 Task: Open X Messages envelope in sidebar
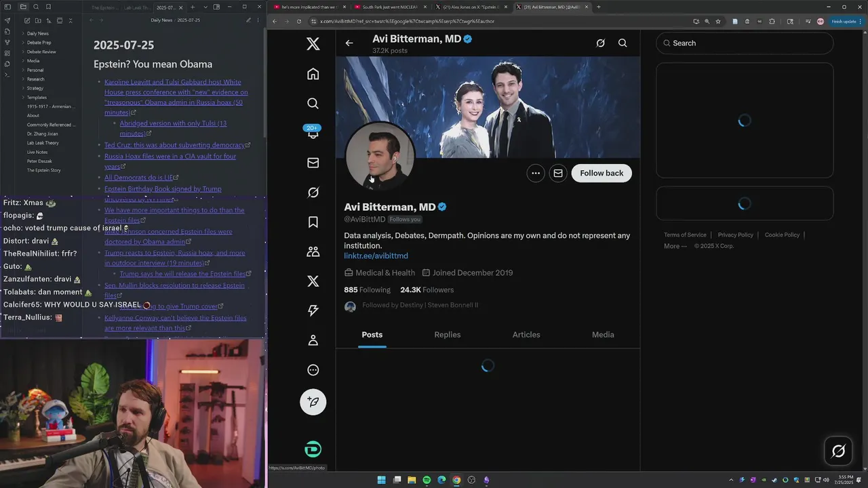(x=313, y=163)
